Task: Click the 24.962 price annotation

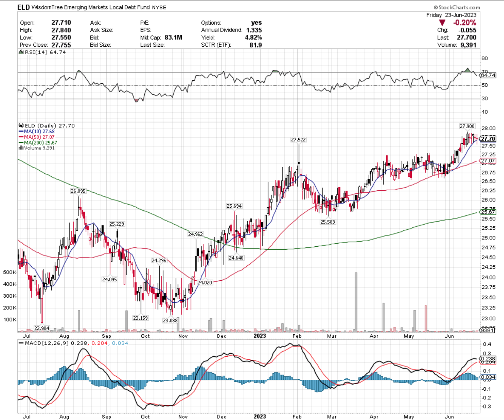Action: [196, 234]
